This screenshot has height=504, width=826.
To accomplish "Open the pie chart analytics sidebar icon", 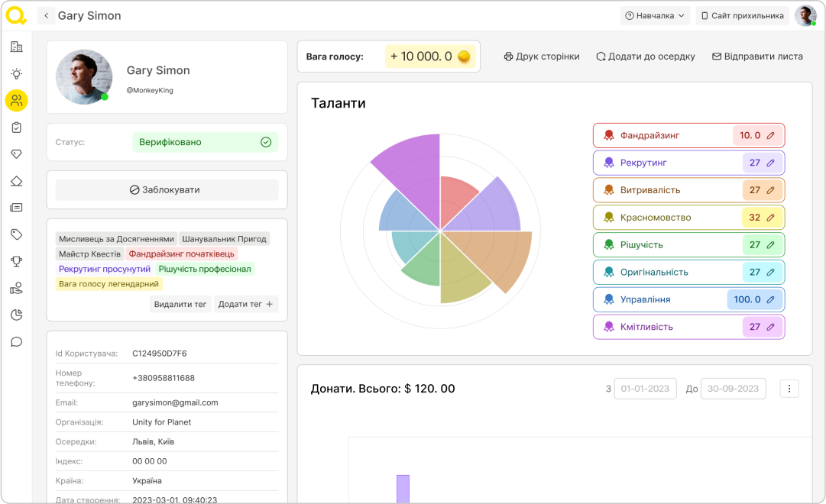I will [x=16, y=315].
